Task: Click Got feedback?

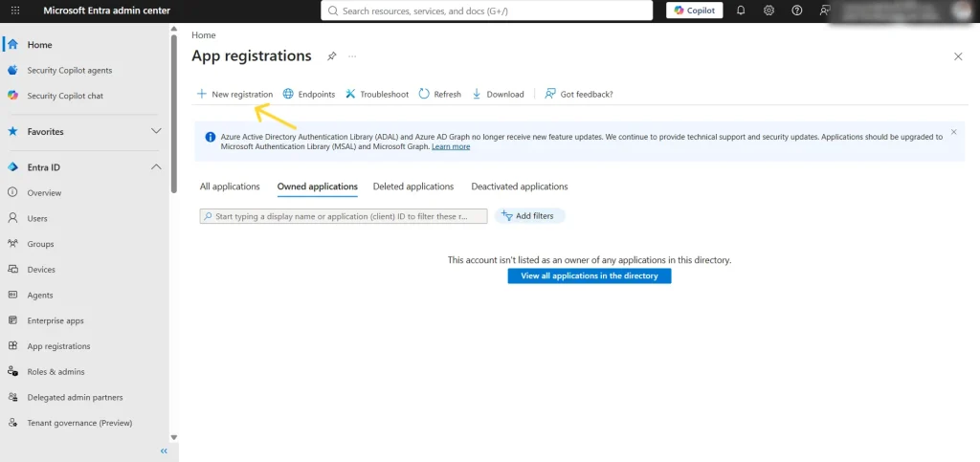Action: click(579, 95)
